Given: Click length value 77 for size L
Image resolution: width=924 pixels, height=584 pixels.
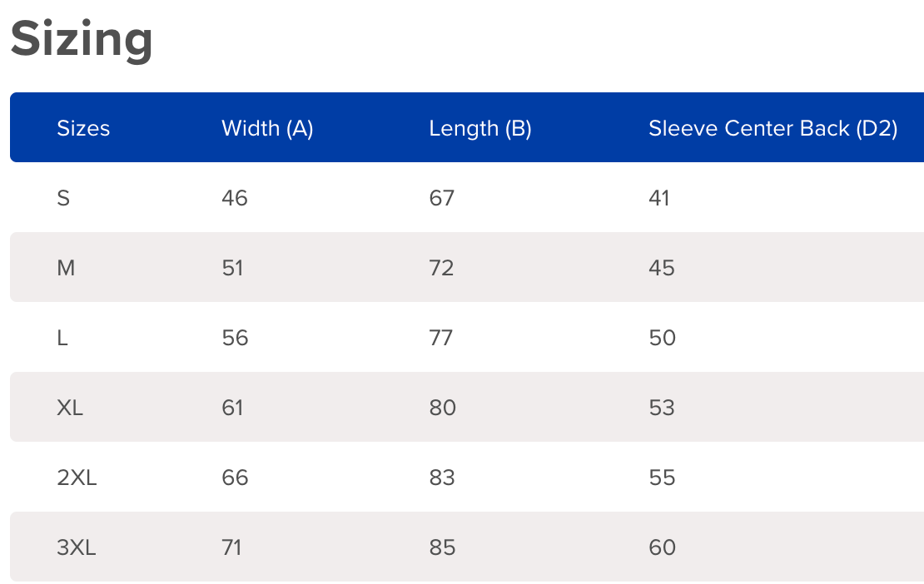Looking at the screenshot, I should (x=441, y=338).
